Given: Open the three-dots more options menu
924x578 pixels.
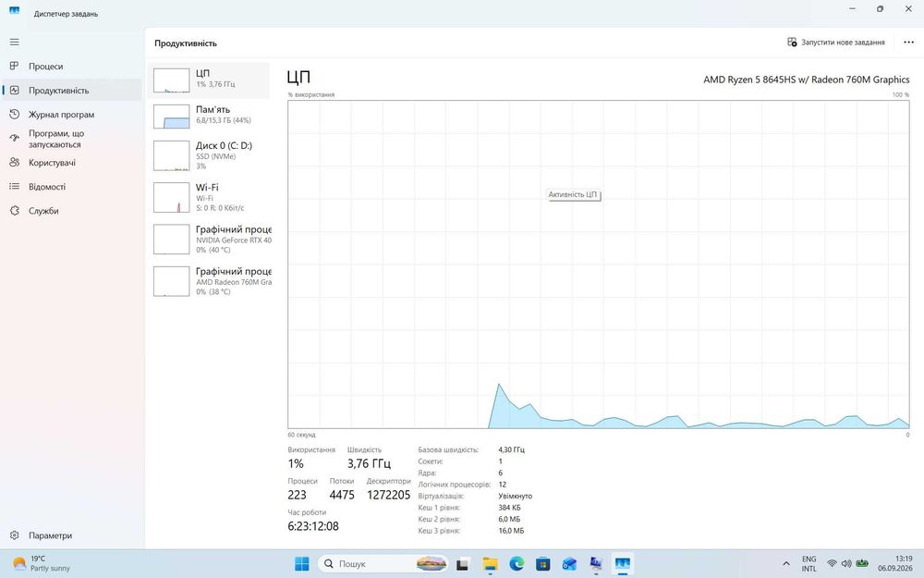Looking at the screenshot, I should [908, 43].
